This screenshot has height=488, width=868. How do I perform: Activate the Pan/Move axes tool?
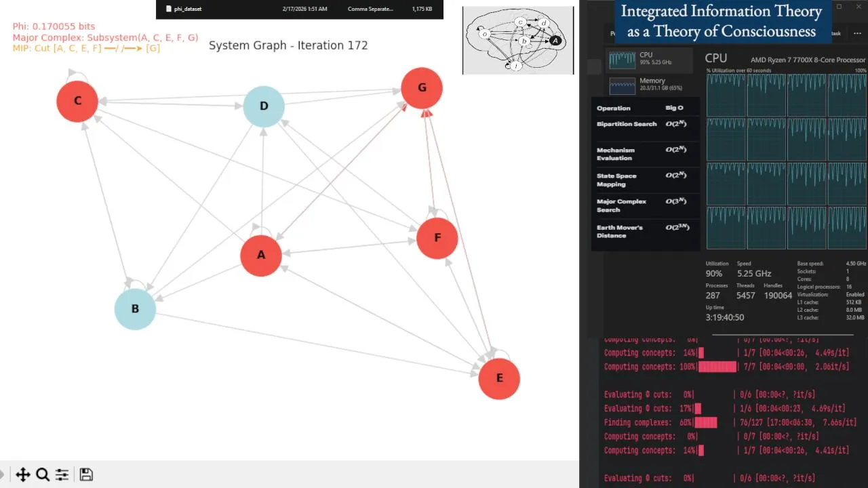click(x=22, y=474)
